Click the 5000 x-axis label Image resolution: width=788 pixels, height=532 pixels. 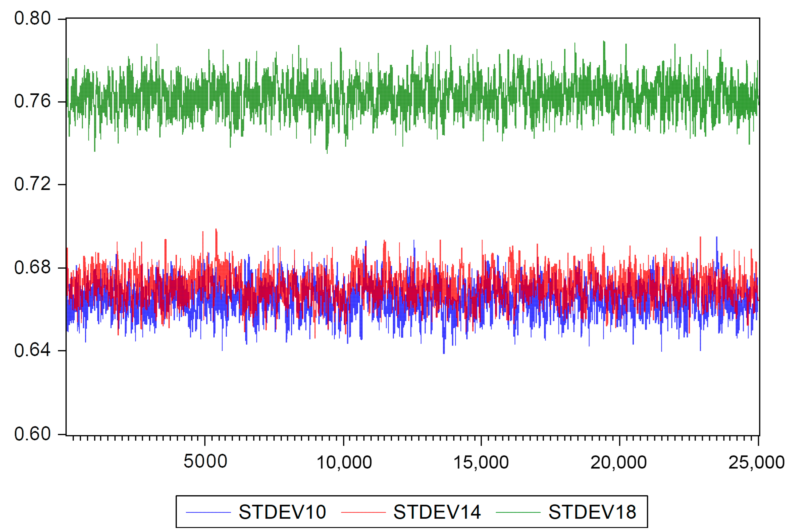point(205,462)
